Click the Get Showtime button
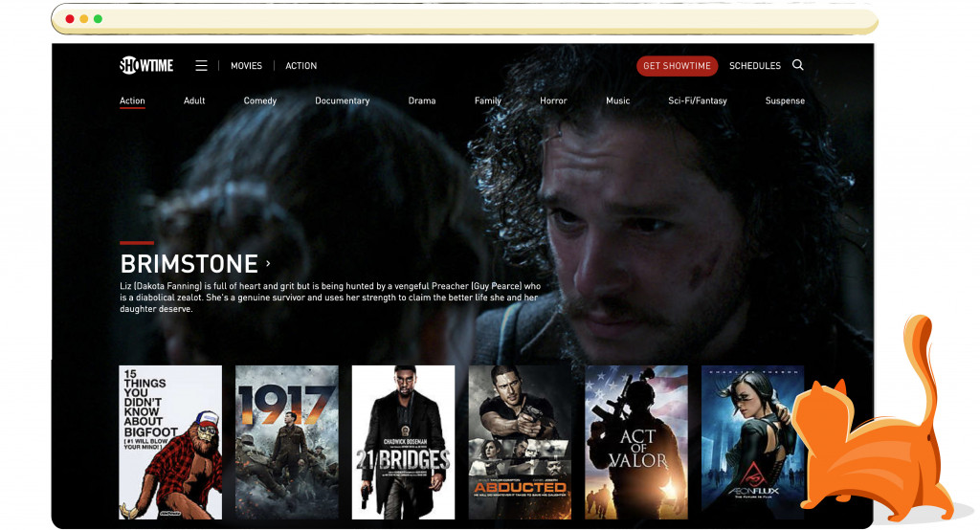The image size is (980, 530). tap(677, 66)
